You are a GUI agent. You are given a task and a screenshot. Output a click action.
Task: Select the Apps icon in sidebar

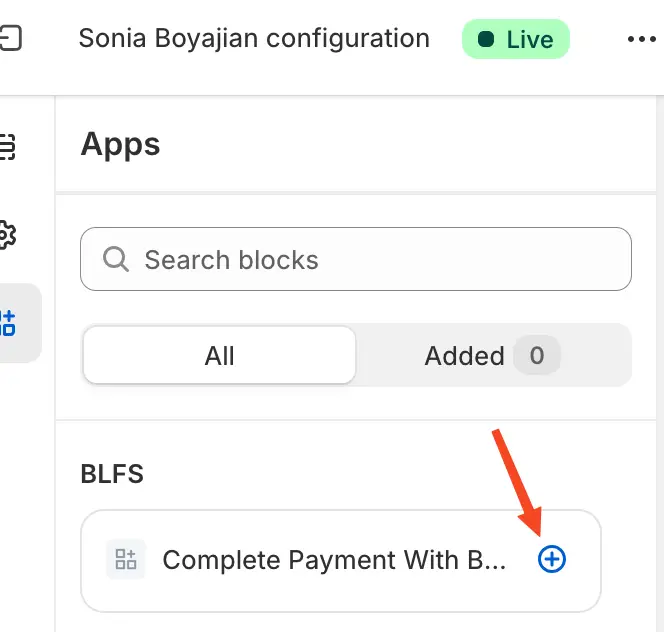[8, 322]
